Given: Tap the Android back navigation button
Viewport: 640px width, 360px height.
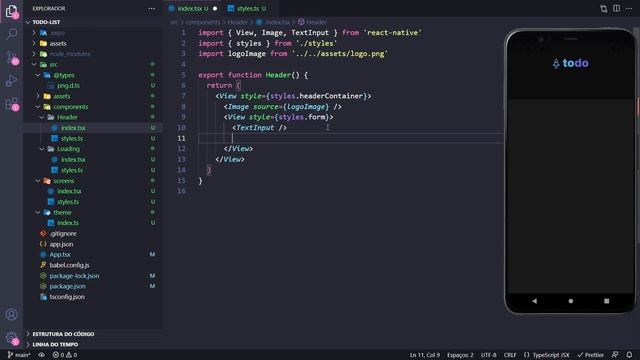Looking at the screenshot, I should [x=534, y=301].
